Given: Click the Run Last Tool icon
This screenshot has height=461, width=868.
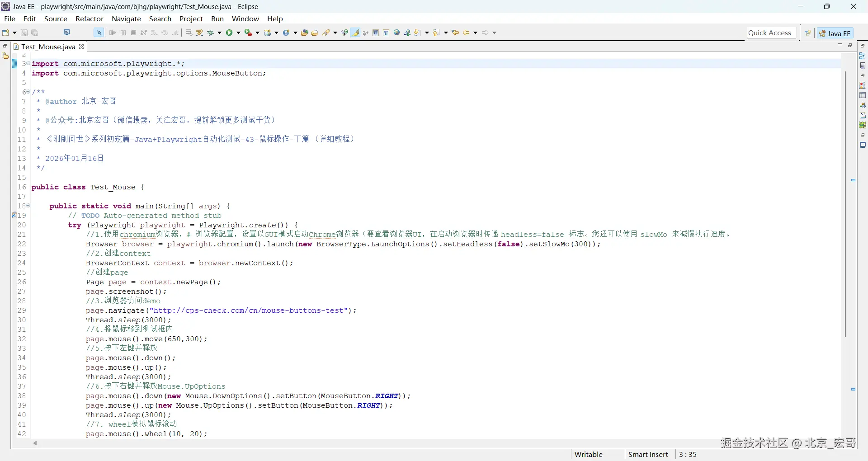Looking at the screenshot, I should pyautogui.click(x=248, y=33).
